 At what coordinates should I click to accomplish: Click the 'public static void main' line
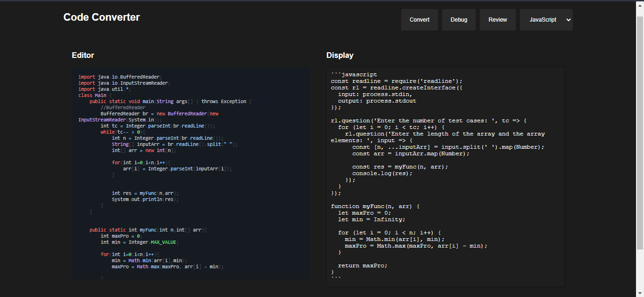pyautogui.click(x=171, y=101)
